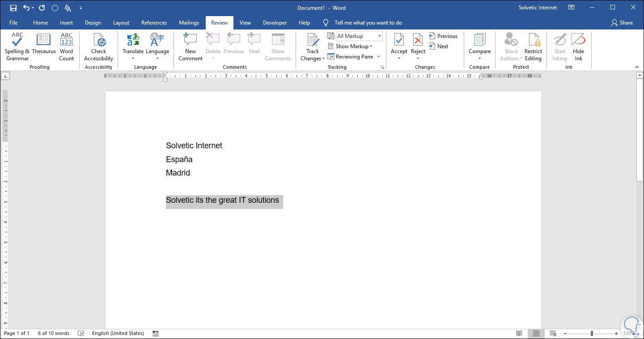Switch to Read Mode view in status bar
This screenshot has width=644, height=339.
(x=519, y=333)
